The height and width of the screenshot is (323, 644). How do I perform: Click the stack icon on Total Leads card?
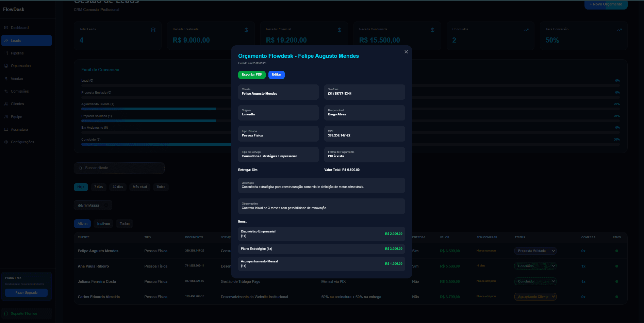point(153,30)
